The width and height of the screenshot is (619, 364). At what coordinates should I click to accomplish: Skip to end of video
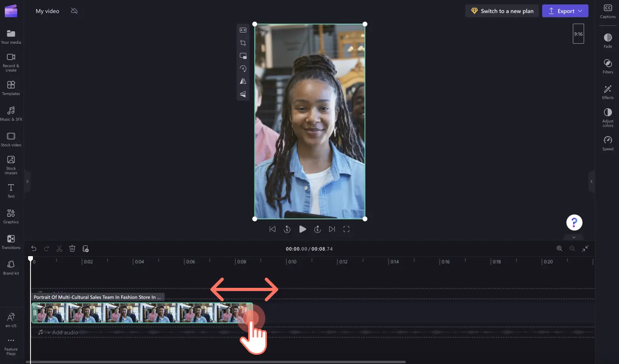332,229
